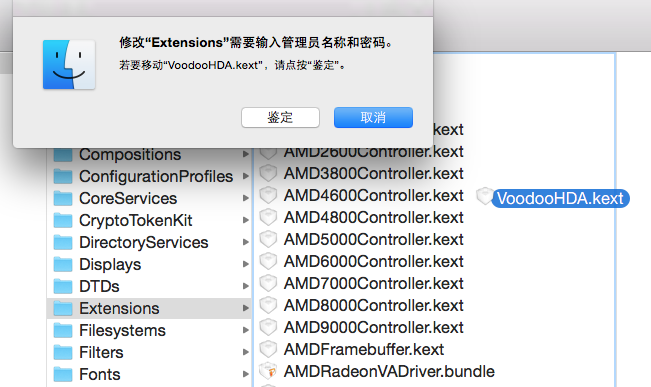Expand the Filesystems folder arrow
Image resolution: width=651 pixels, height=387 pixels.
(x=246, y=330)
